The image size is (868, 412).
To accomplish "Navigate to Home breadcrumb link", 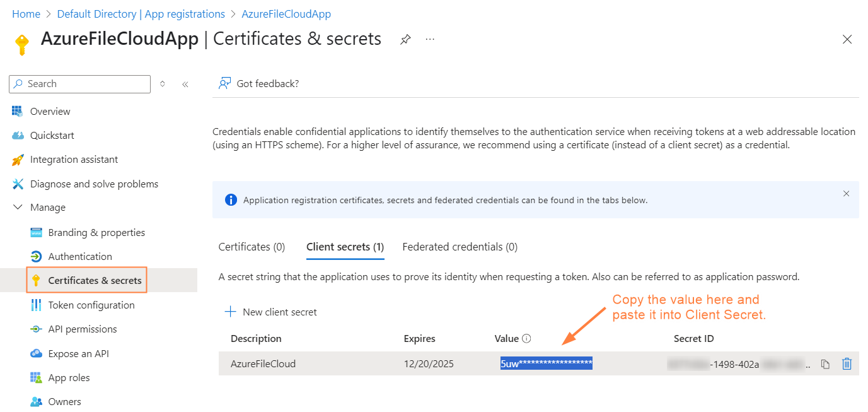I will click(26, 14).
